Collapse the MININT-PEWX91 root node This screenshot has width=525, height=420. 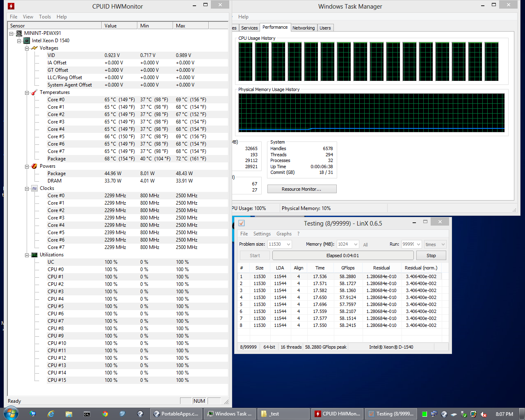[11, 33]
